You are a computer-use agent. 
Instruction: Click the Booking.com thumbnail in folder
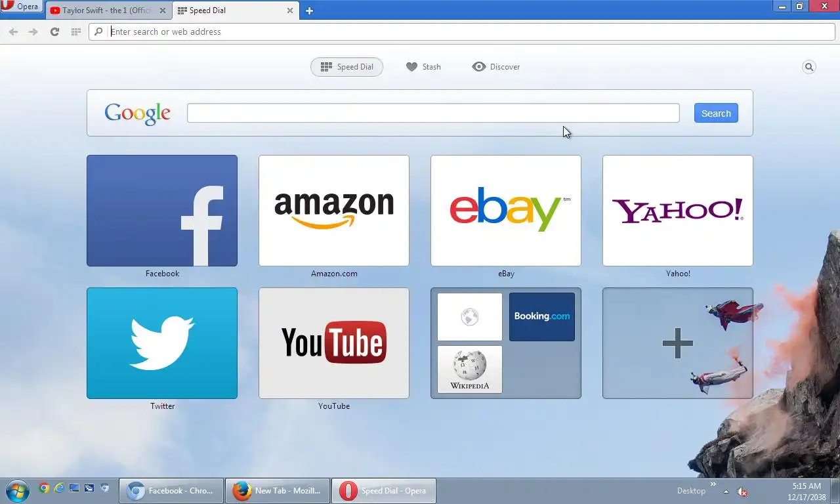click(542, 317)
